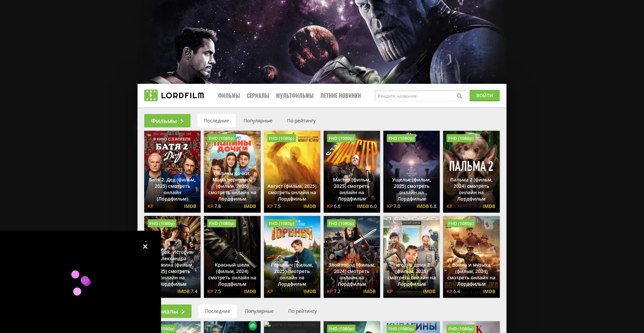Open the СЕРИАЛЫ menu item
The image size is (644, 333).
click(258, 96)
